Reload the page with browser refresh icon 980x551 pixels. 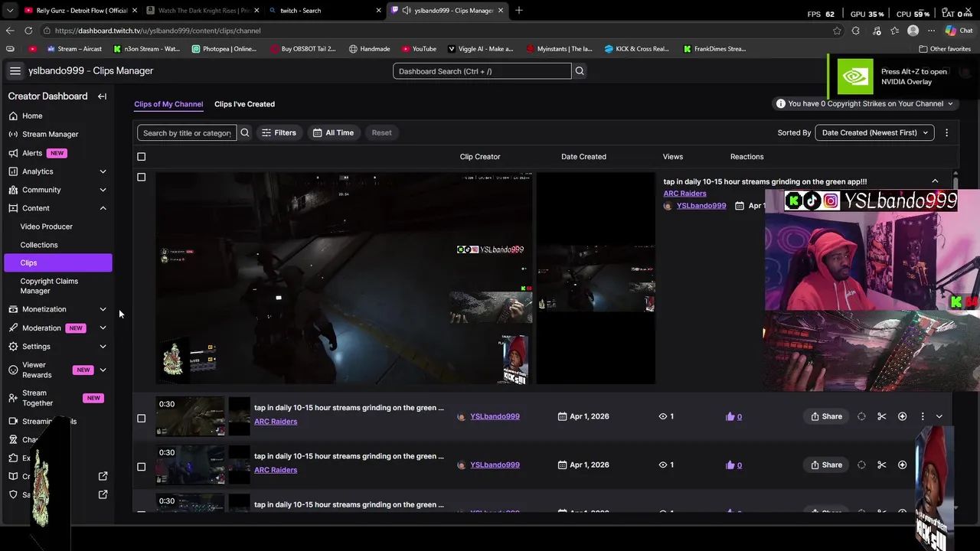[x=28, y=31]
